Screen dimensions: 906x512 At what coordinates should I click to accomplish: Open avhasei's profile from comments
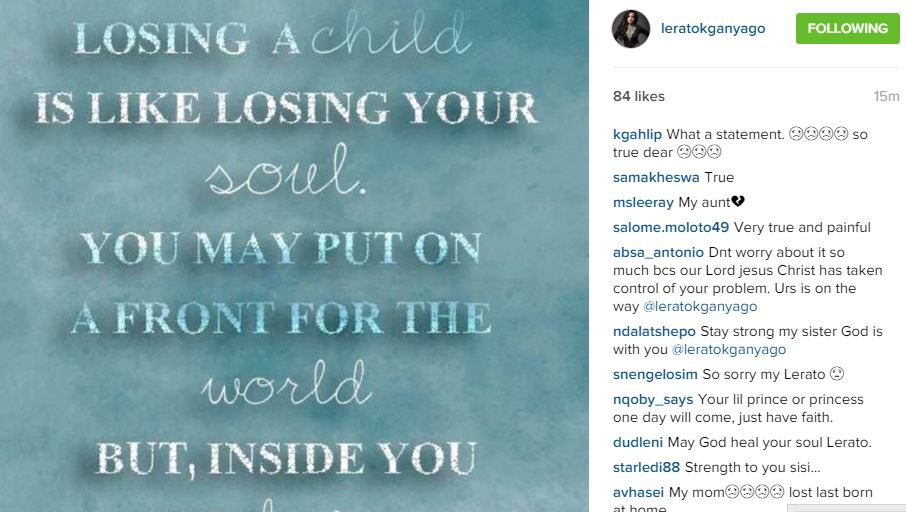638,492
